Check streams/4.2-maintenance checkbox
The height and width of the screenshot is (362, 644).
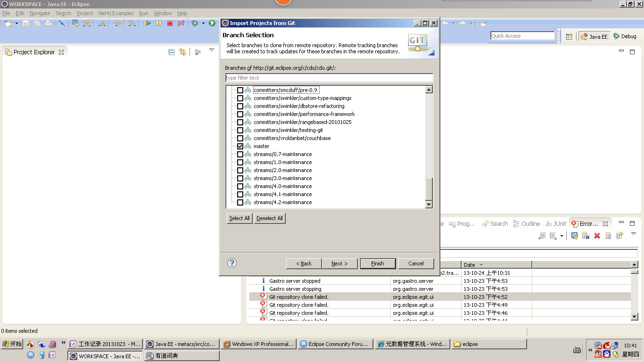point(240,202)
